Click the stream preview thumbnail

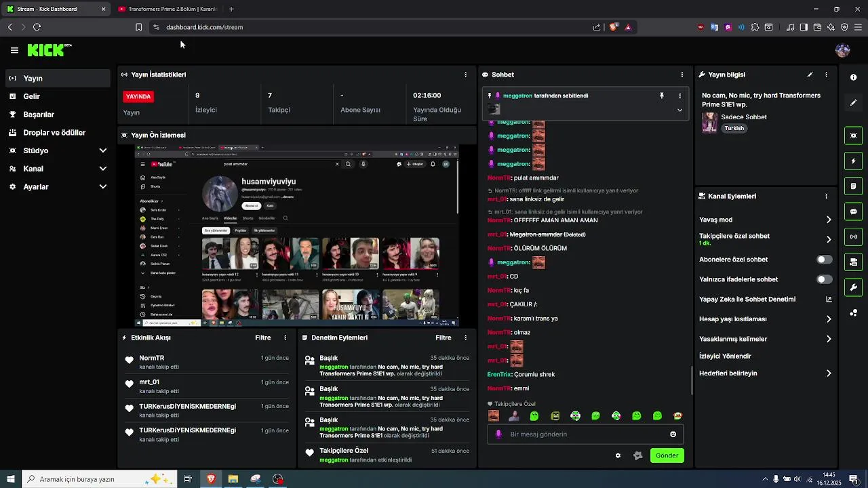click(296, 235)
